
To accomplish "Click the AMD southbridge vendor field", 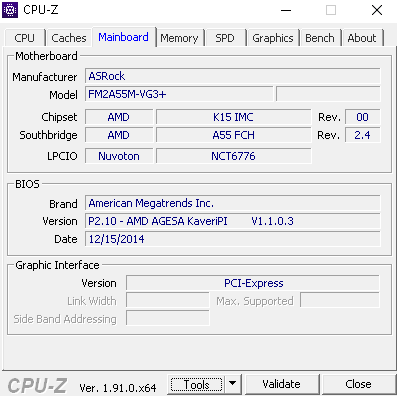I will tap(119, 135).
